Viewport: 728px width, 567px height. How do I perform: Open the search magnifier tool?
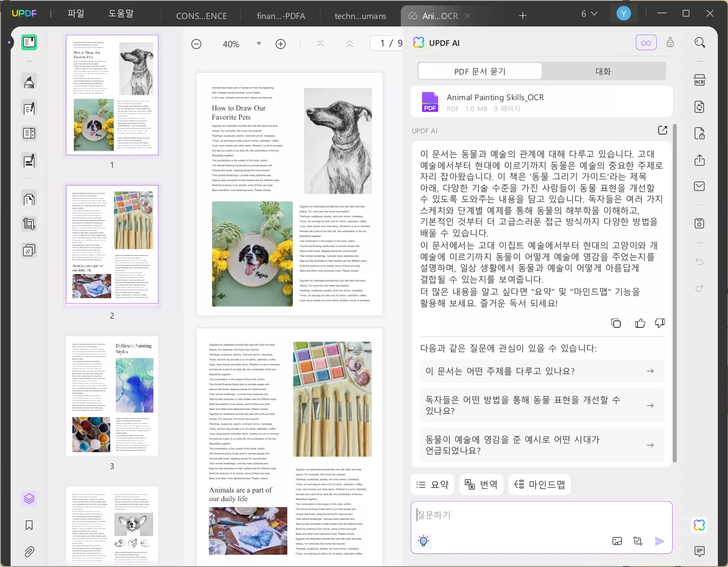[699, 42]
